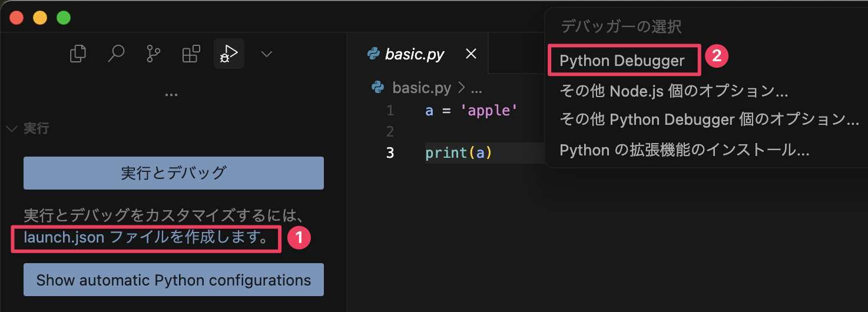Click the red close window button
This screenshot has height=312, width=868.
point(16,18)
